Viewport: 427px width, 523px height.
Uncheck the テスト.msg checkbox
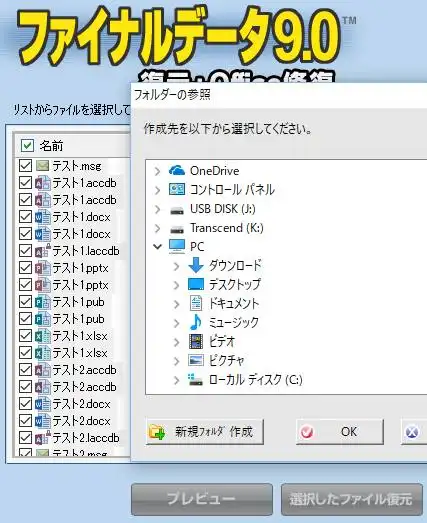point(25,166)
